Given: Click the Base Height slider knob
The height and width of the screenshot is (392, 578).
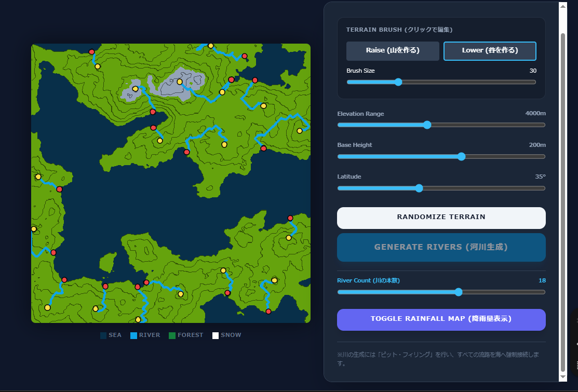Looking at the screenshot, I should [x=461, y=156].
